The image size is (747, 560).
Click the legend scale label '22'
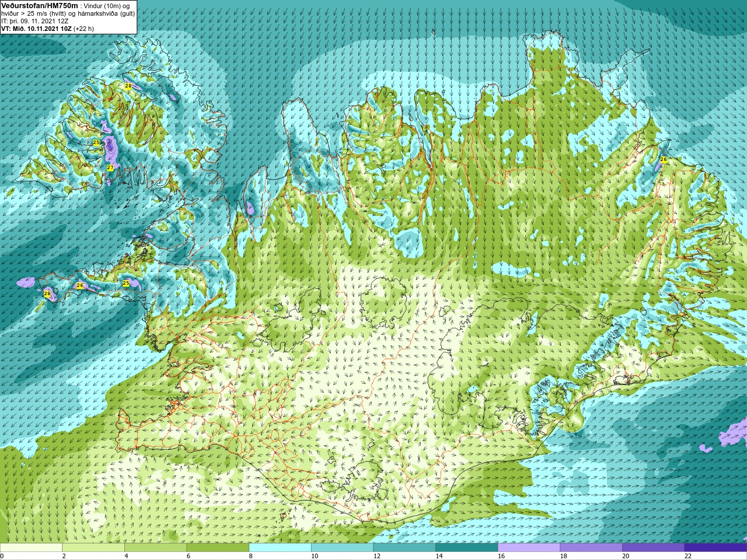coord(688,556)
